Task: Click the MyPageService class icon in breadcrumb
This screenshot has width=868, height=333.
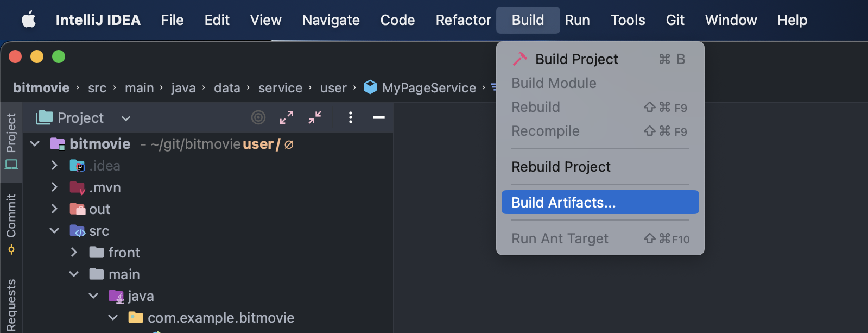Action: pyautogui.click(x=370, y=87)
